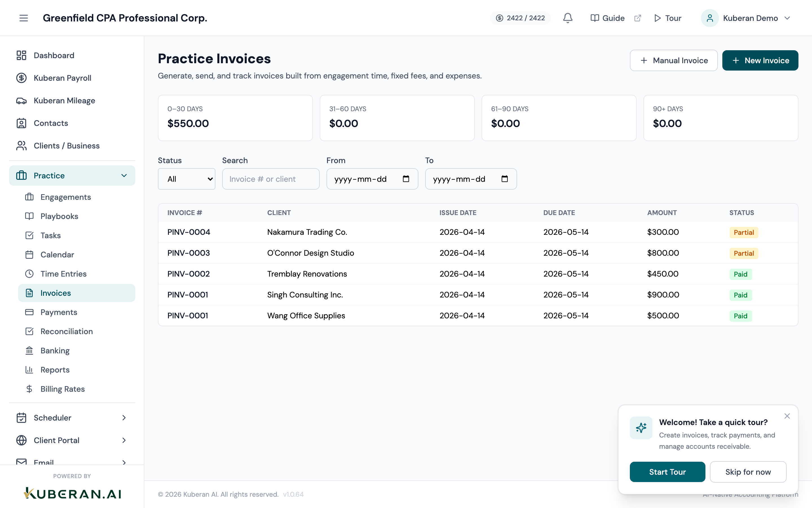Open Kuberan Payroll page
This screenshot has width=812, height=508.
coord(72,78)
